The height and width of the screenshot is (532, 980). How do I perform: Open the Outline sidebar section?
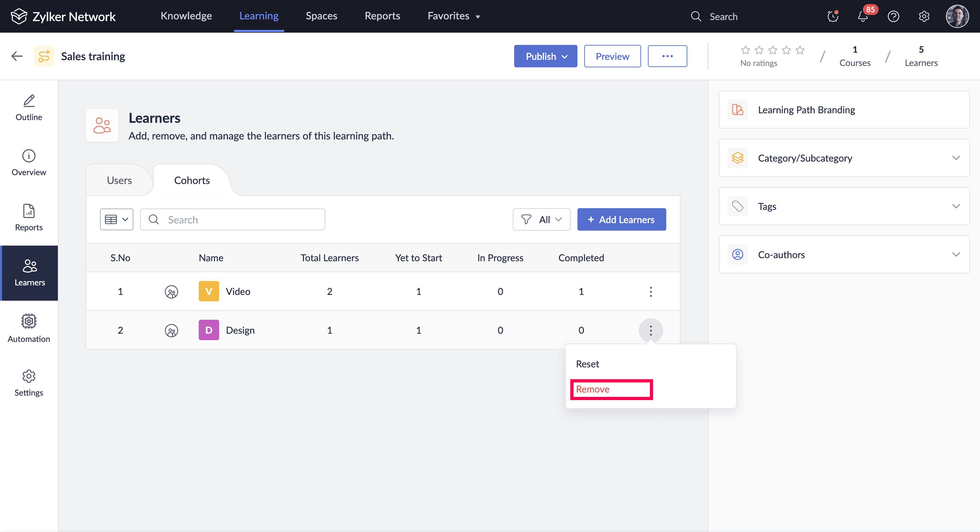point(29,107)
